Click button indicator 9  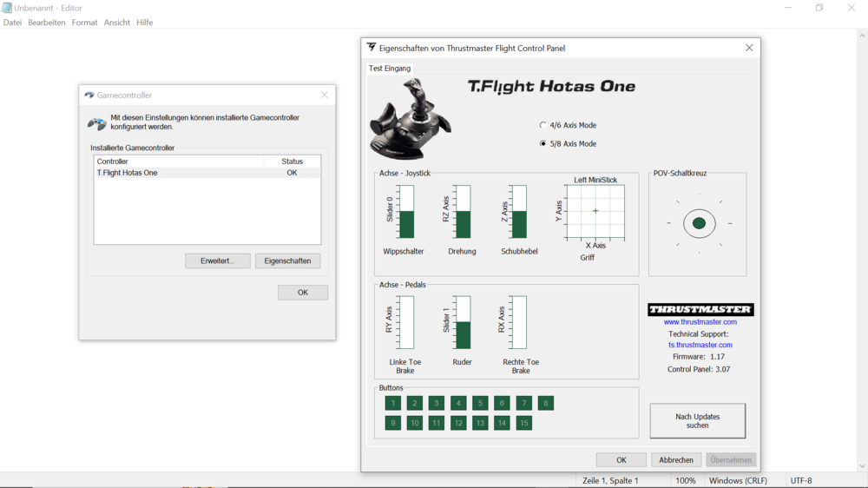[393, 423]
